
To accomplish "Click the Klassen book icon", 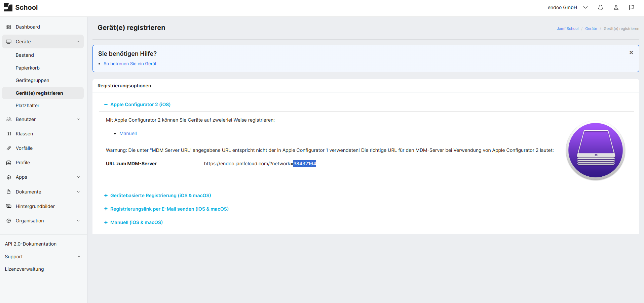I will click(x=9, y=134).
